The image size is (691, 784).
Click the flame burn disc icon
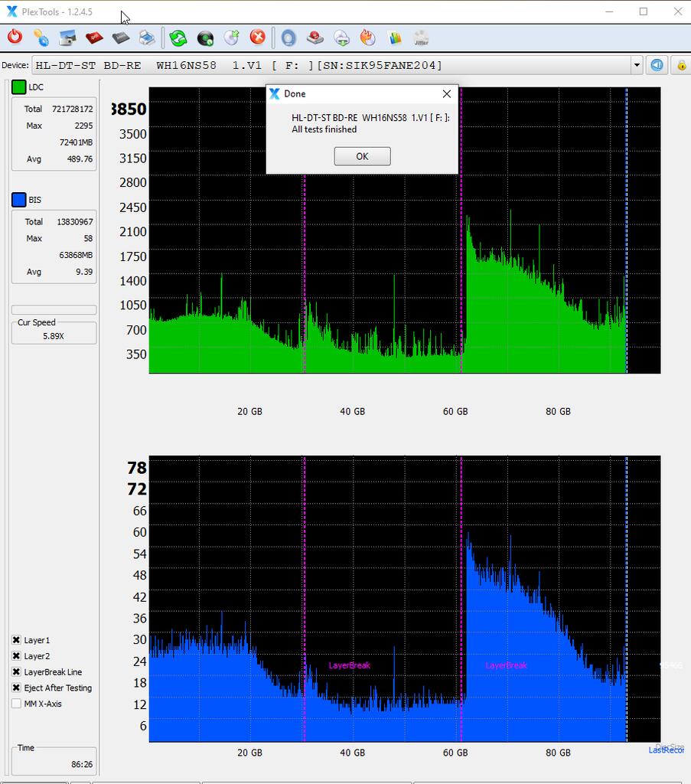pyautogui.click(x=368, y=38)
